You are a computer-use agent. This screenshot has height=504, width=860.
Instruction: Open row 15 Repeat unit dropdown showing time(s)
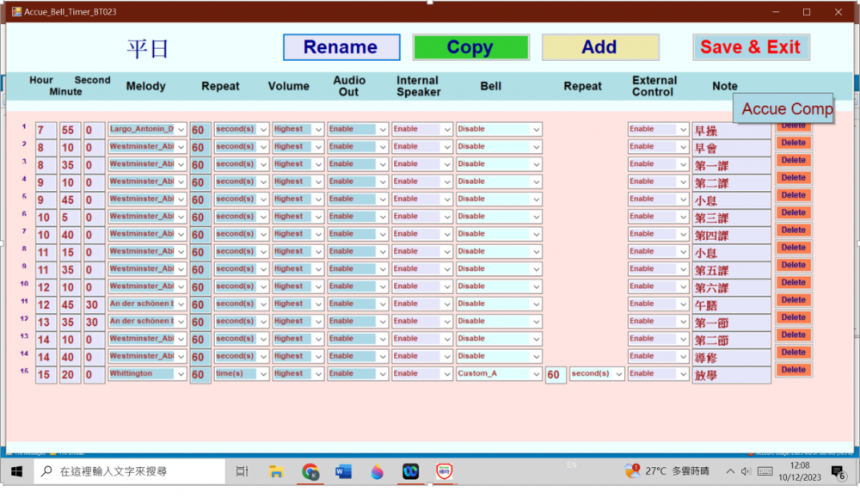(263, 374)
